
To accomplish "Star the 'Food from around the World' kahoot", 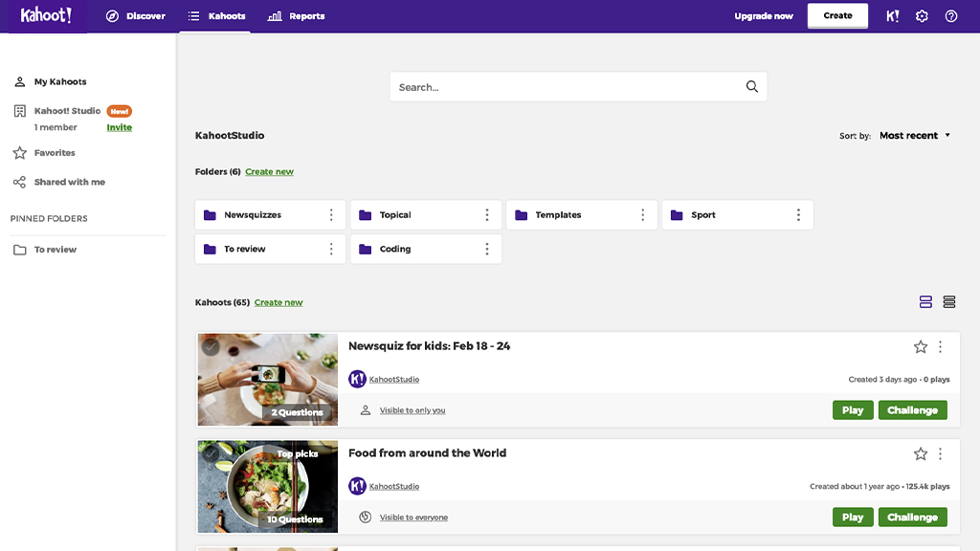I will pyautogui.click(x=921, y=453).
